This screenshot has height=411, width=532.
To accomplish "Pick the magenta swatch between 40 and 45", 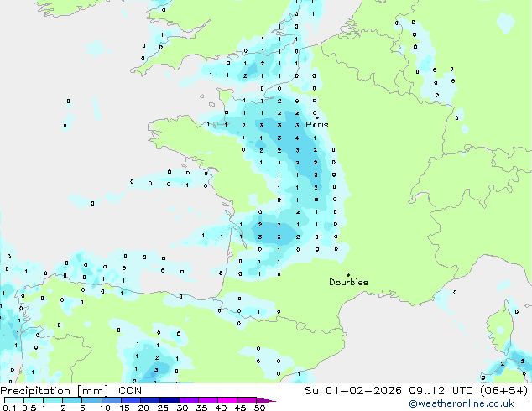I will (x=227, y=400).
